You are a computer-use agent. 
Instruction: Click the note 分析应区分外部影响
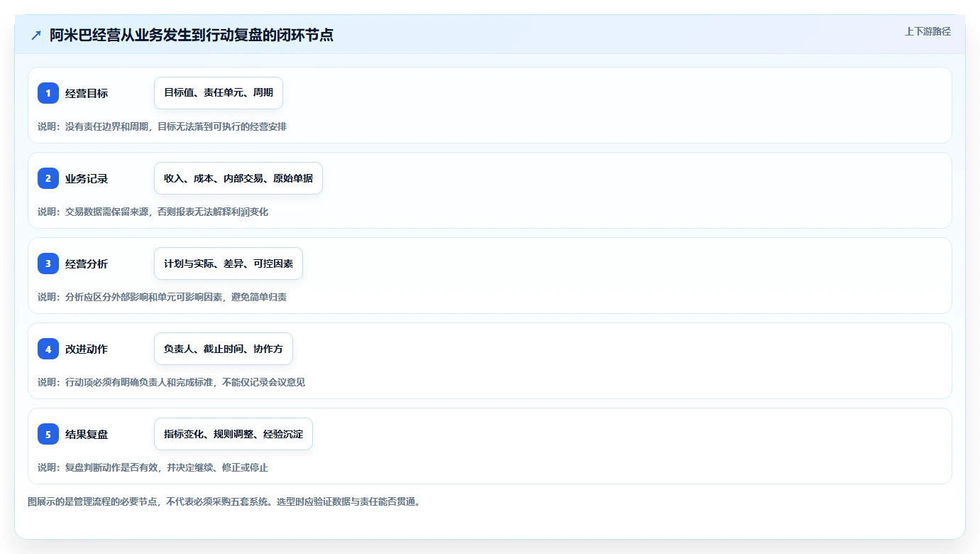[x=106, y=297]
